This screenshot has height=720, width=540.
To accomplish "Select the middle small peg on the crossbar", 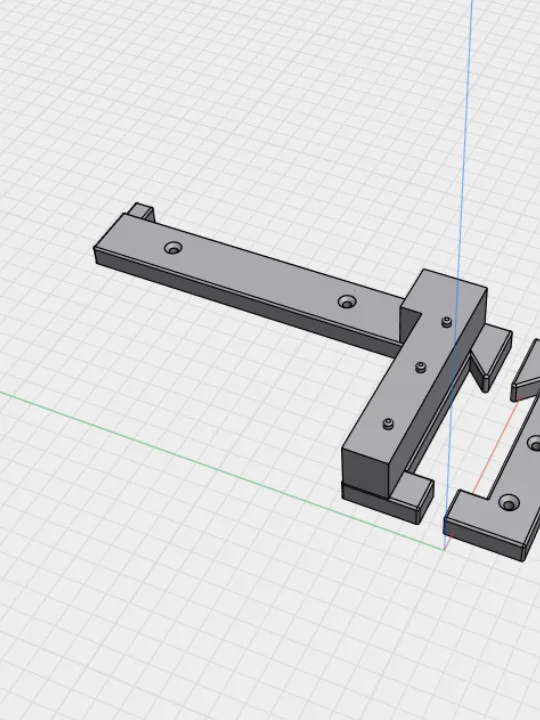I will pyautogui.click(x=421, y=367).
